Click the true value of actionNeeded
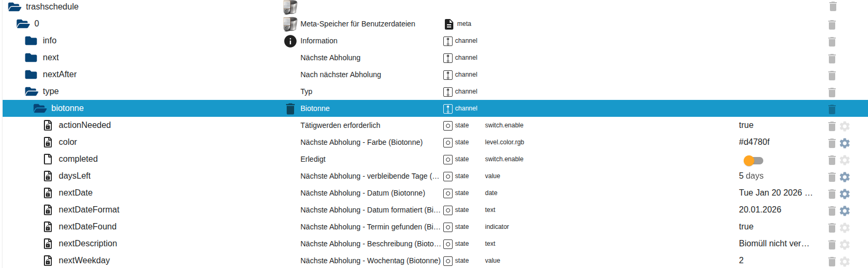Viewport: 868px width, 268px height. pyautogui.click(x=746, y=125)
